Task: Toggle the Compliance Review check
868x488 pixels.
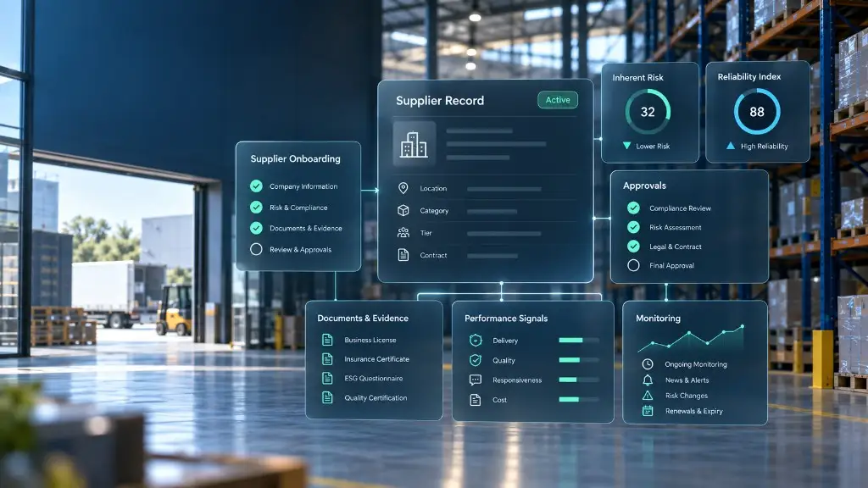Action: click(633, 208)
